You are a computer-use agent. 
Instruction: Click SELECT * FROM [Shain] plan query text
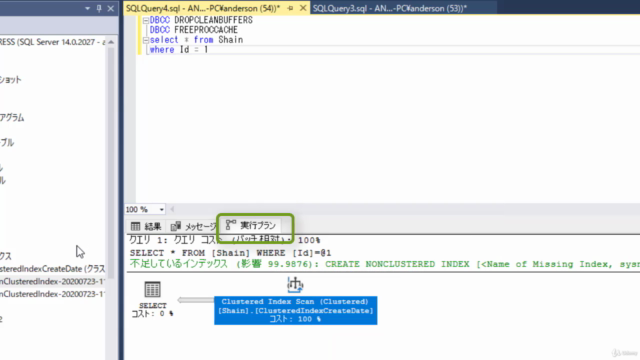[x=231, y=253]
